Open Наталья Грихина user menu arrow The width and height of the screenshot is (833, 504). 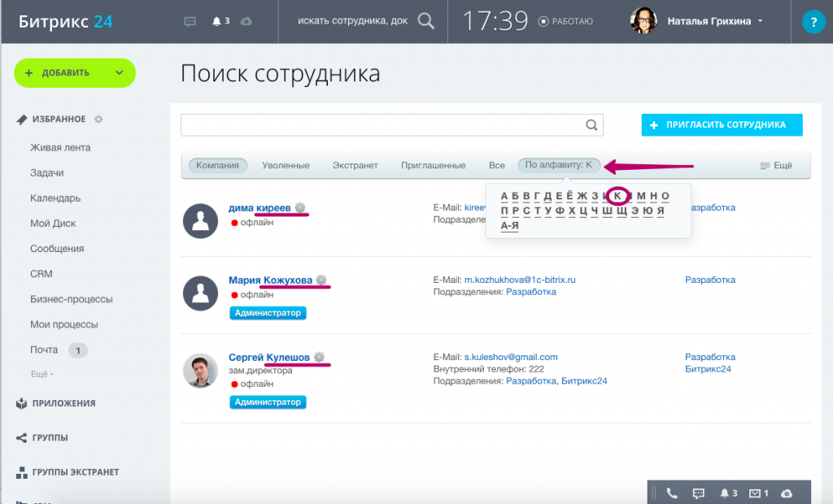click(x=761, y=20)
